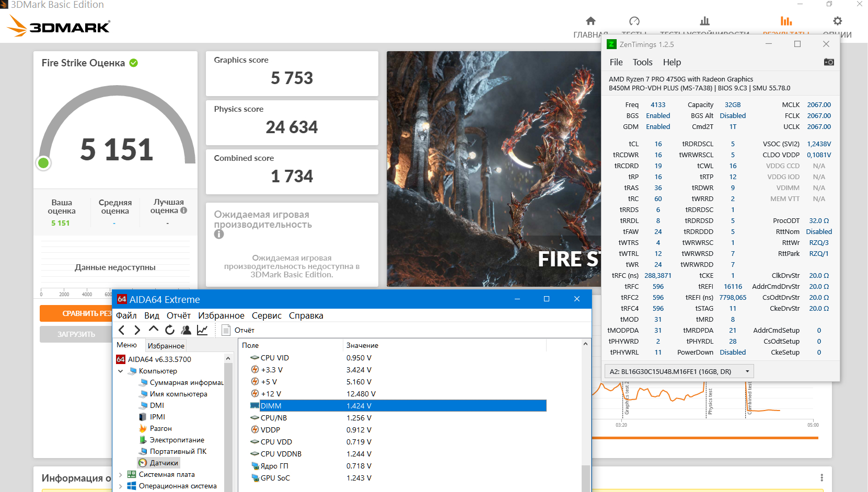Go up one level in the AIDA64 toolbar

tap(153, 330)
